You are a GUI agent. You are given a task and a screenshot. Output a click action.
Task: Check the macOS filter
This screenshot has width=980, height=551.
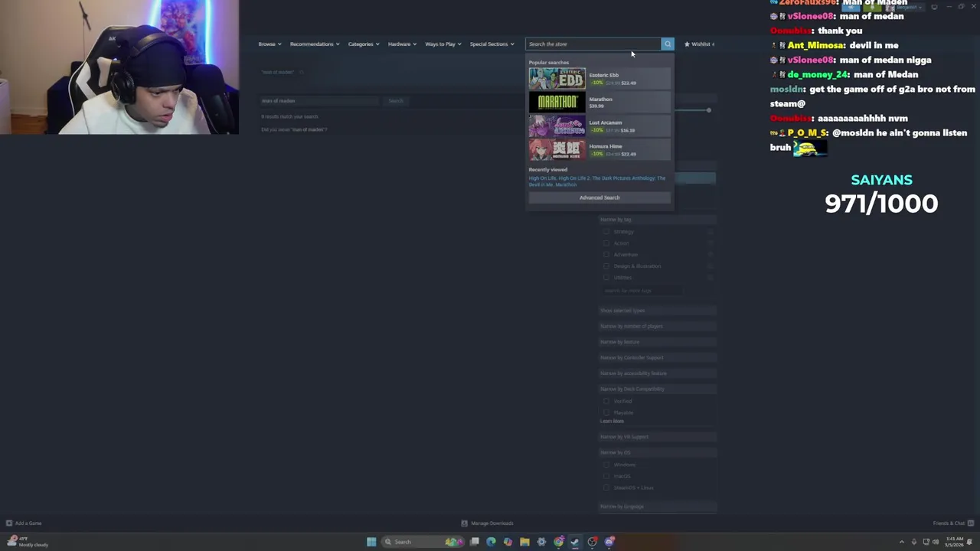pos(606,476)
